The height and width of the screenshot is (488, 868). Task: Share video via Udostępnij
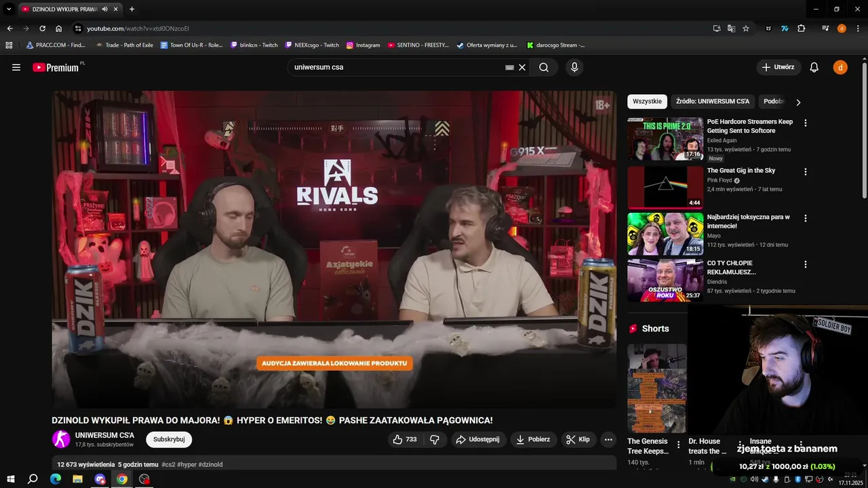pos(477,439)
